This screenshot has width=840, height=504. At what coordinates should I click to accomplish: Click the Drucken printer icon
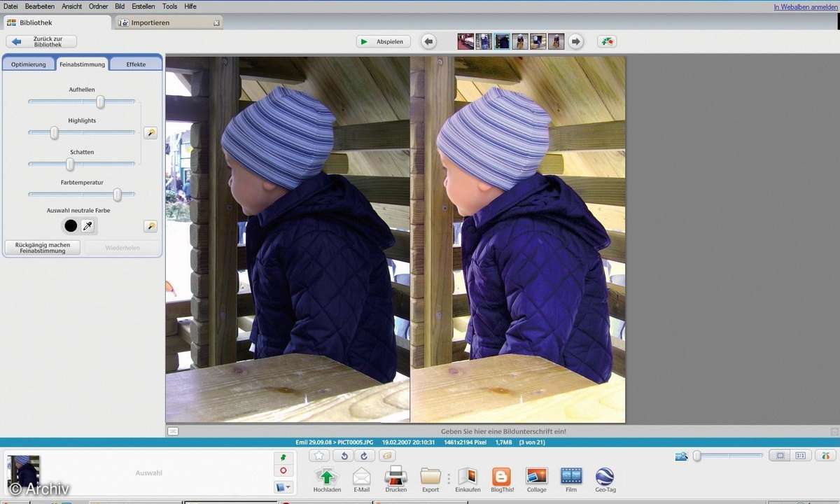tap(395, 477)
